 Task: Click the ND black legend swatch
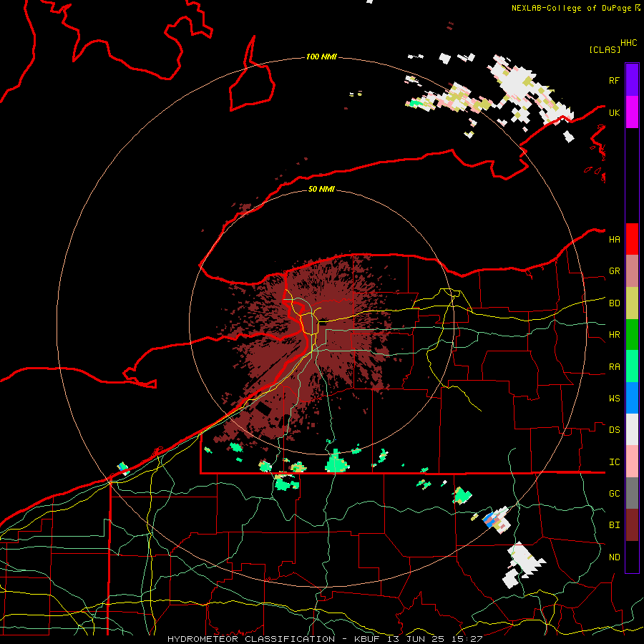pyautogui.click(x=632, y=557)
